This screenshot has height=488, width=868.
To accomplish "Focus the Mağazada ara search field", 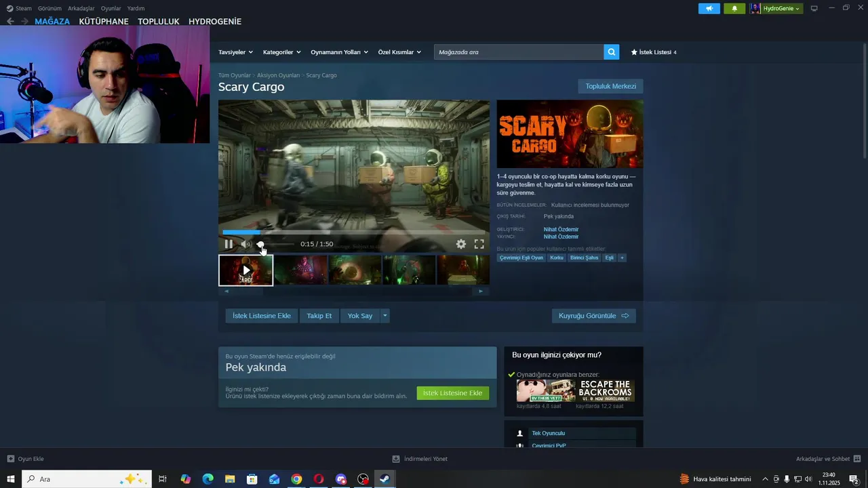I will point(519,52).
